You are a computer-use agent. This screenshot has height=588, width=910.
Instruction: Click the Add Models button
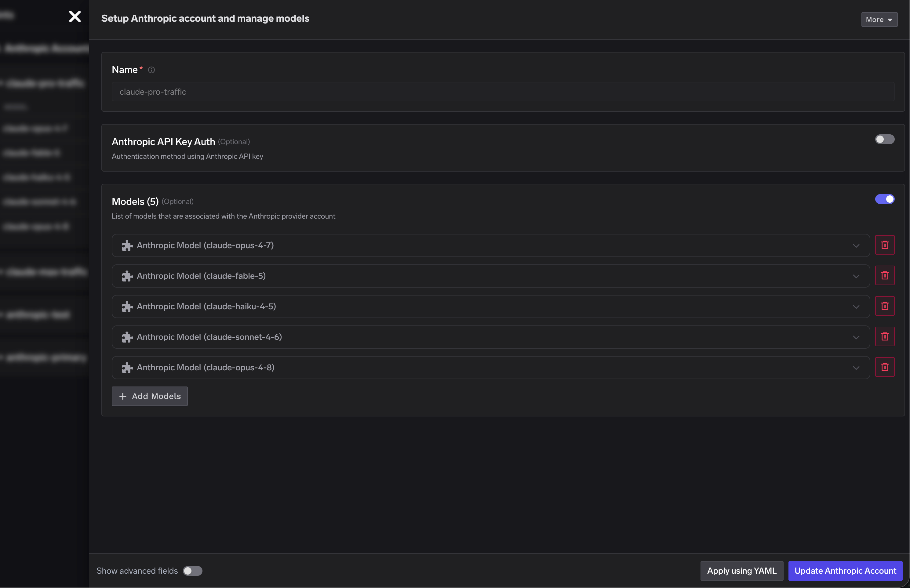point(150,396)
